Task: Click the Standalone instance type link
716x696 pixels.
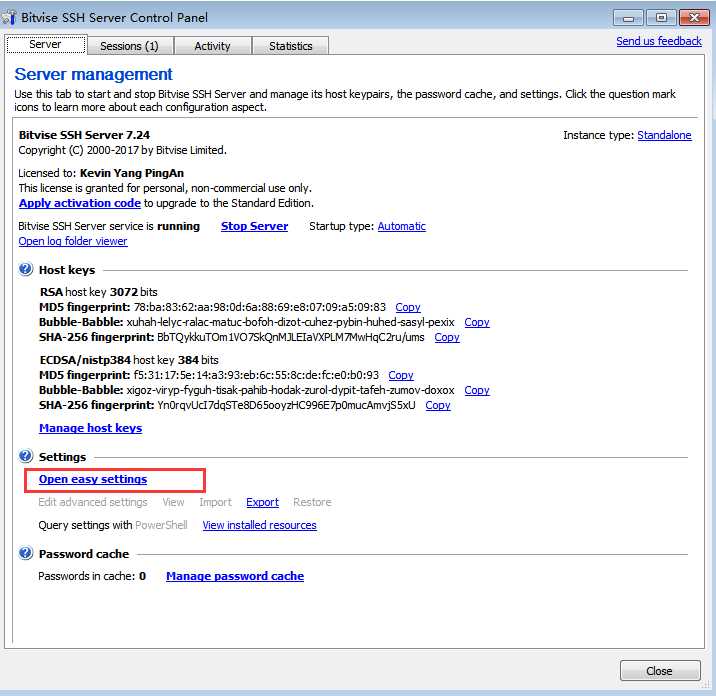Action: (x=664, y=135)
